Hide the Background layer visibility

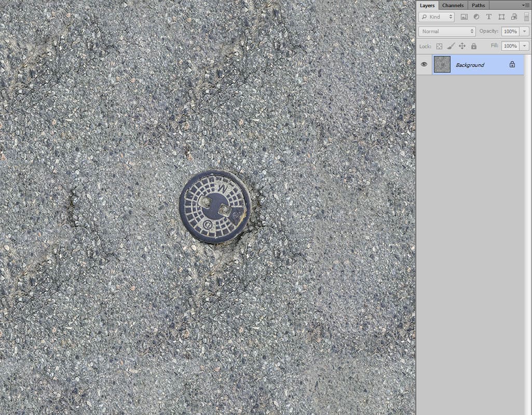coord(424,64)
